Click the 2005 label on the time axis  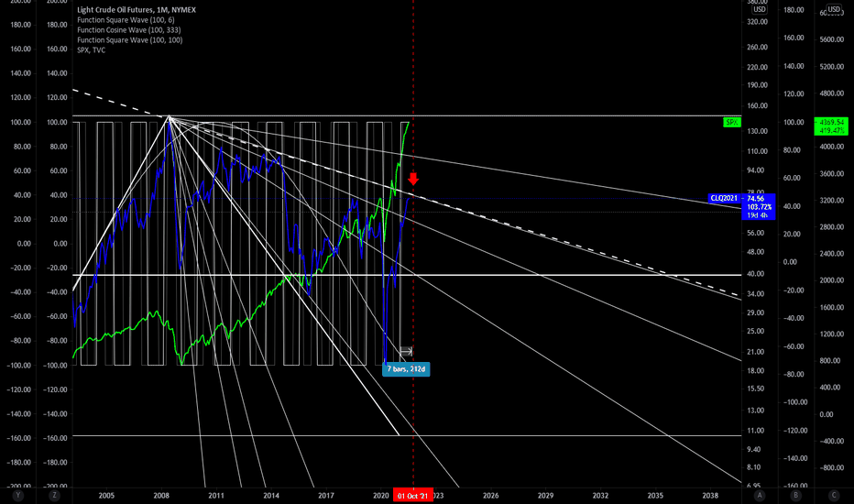[106, 496]
